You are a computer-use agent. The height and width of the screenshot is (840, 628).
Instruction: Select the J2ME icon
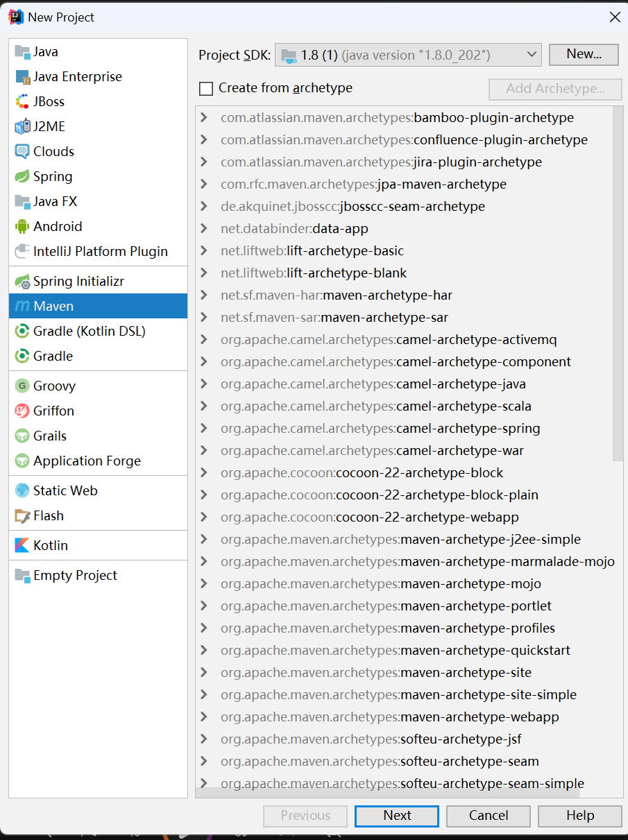coord(22,127)
